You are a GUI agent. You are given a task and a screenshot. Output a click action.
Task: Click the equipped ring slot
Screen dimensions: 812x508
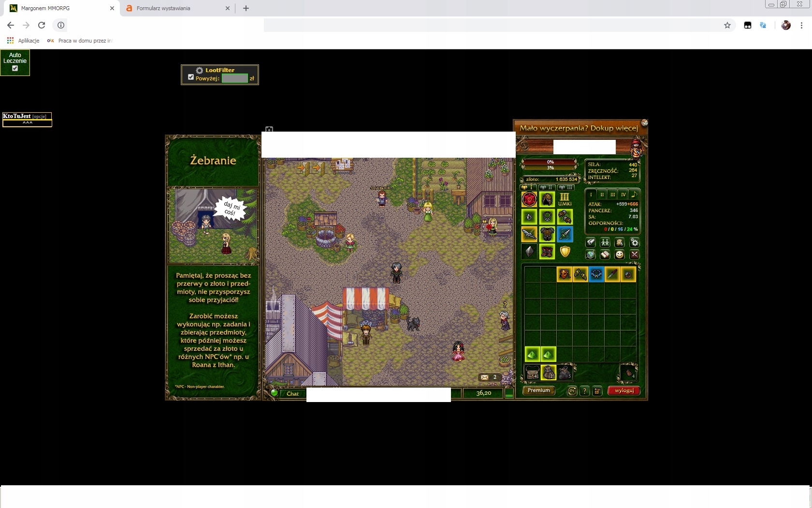529,217
